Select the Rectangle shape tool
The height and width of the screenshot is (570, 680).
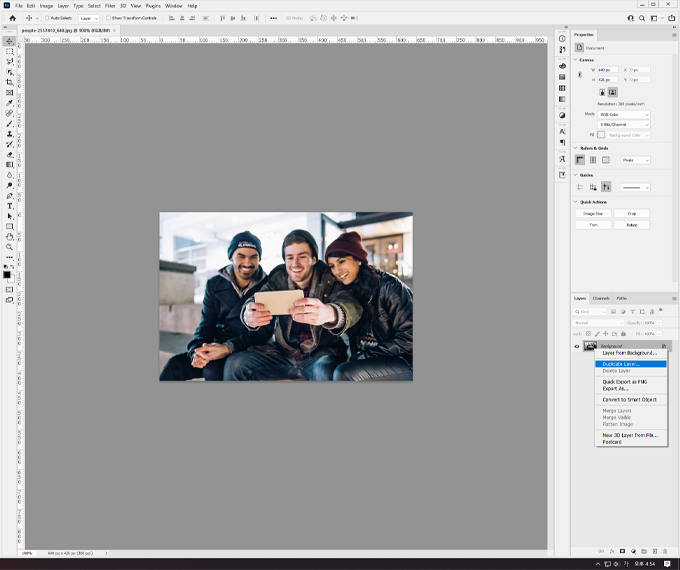[x=9, y=226]
